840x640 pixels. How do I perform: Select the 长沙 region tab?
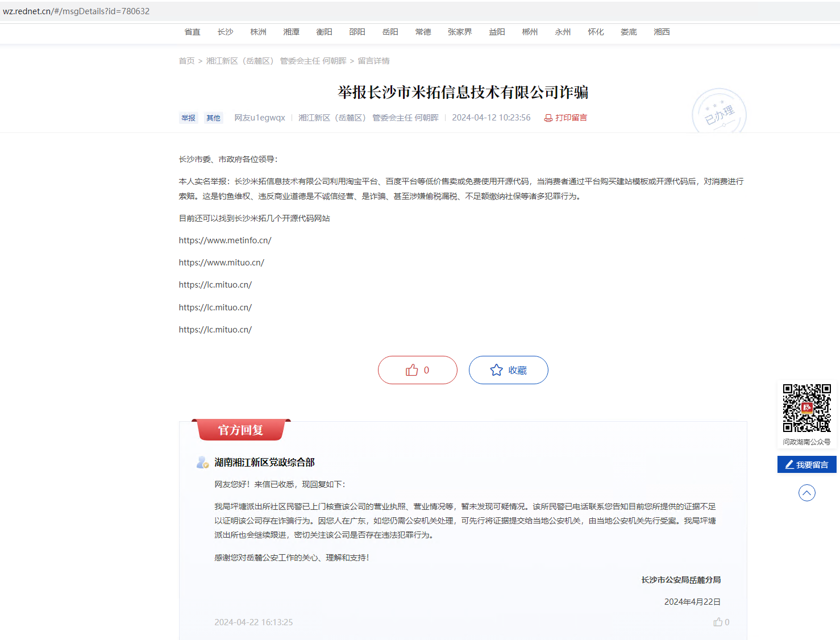pos(226,32)
